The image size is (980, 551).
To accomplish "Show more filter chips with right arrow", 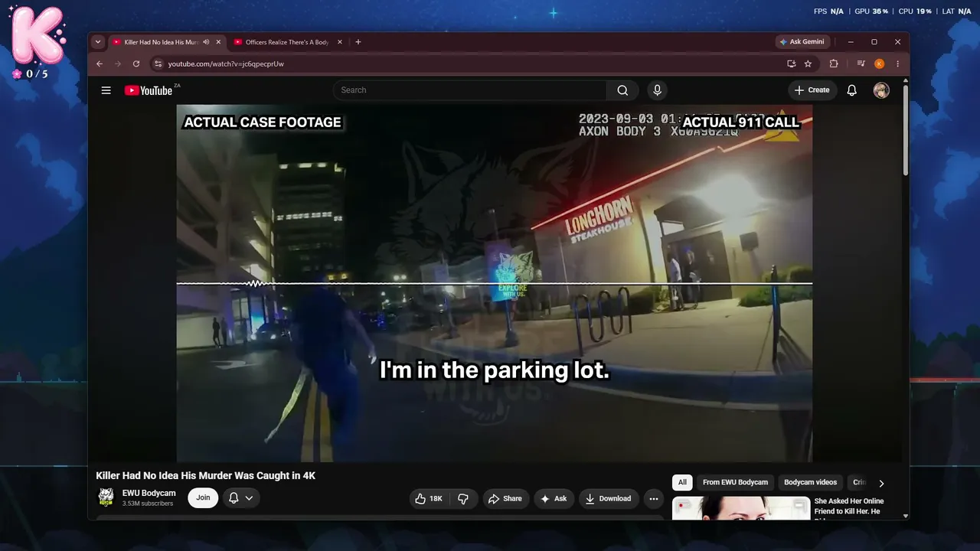I will point(881,483).
